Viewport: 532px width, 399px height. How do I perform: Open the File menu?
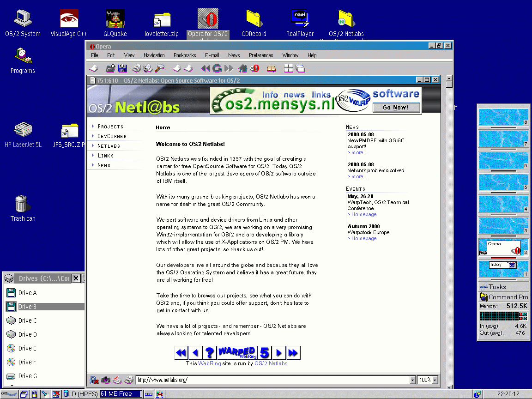(94, 55)
